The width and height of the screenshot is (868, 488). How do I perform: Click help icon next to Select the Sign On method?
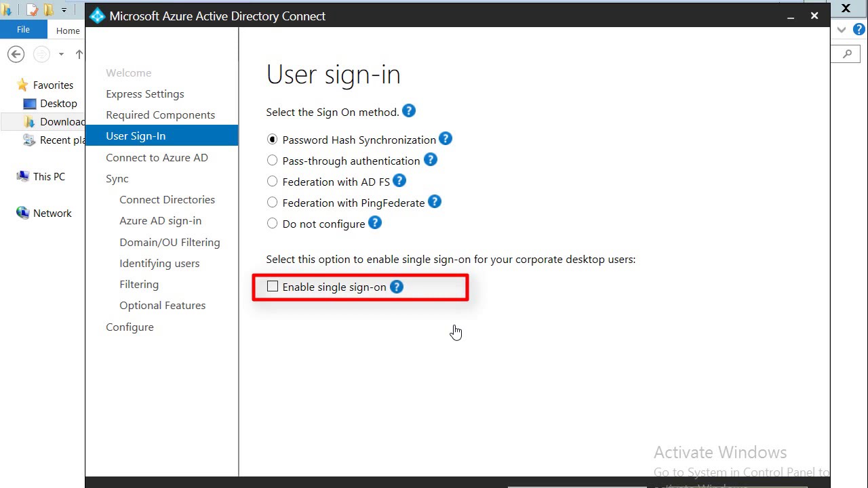tap(409, 111)
